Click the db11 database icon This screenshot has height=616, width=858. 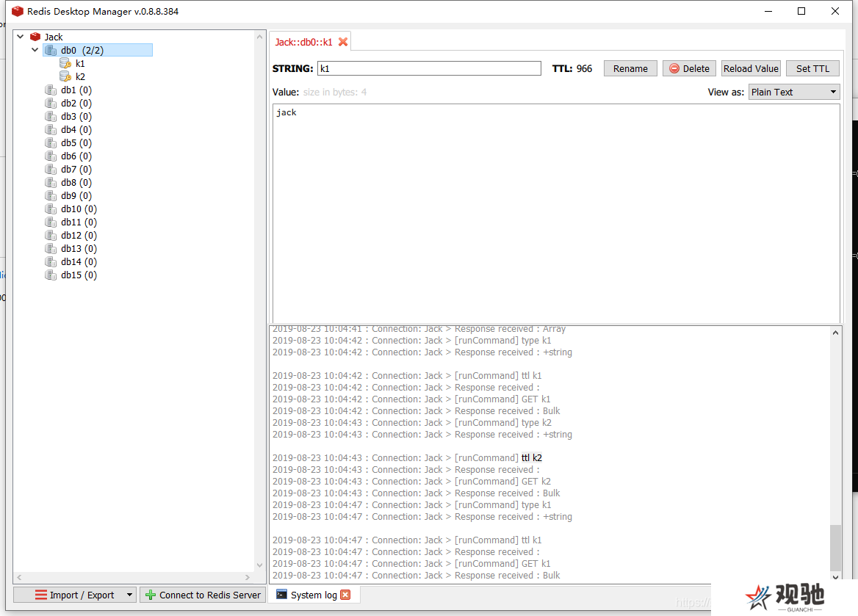pos(51,222)
